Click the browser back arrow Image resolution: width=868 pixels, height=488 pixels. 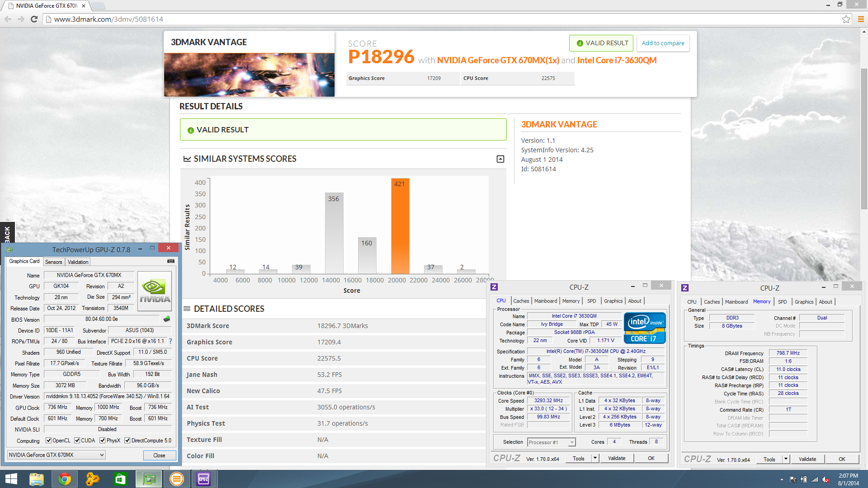pyautogui.click(x=8, y=19)
